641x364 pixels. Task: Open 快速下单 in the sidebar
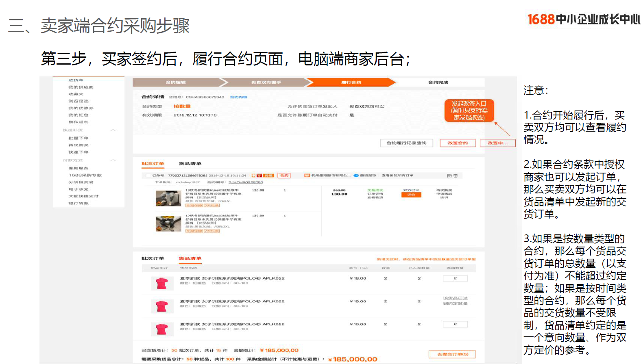coord(78,152)
